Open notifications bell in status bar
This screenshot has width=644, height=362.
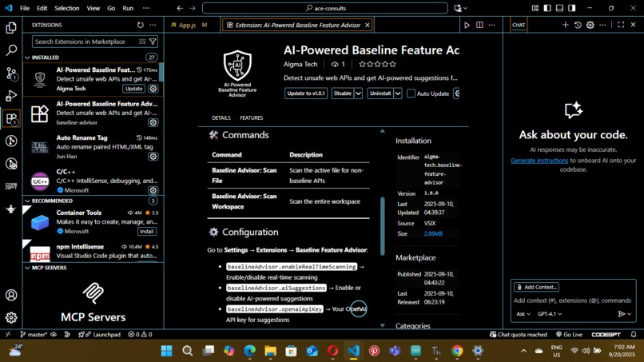[x=634, y=335]
